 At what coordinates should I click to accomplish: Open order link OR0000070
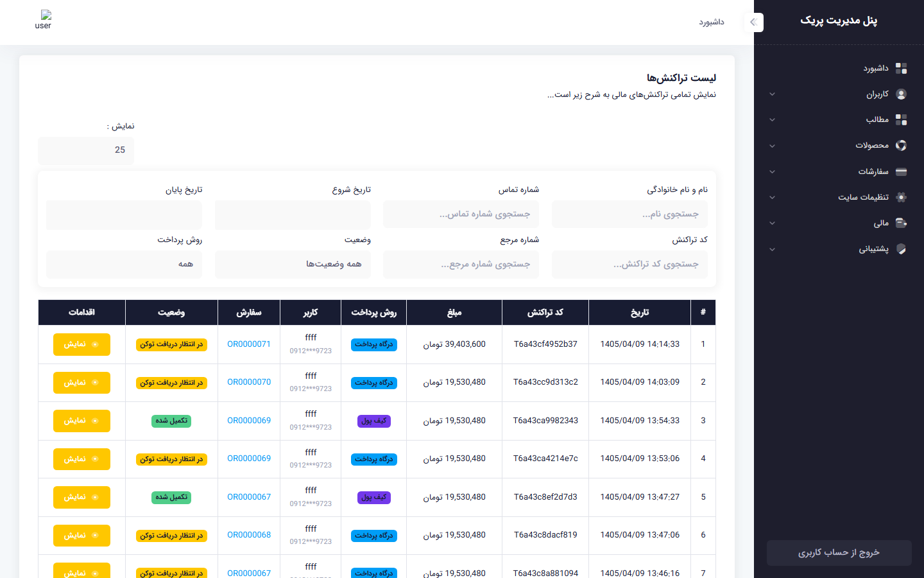pos(249,382)
